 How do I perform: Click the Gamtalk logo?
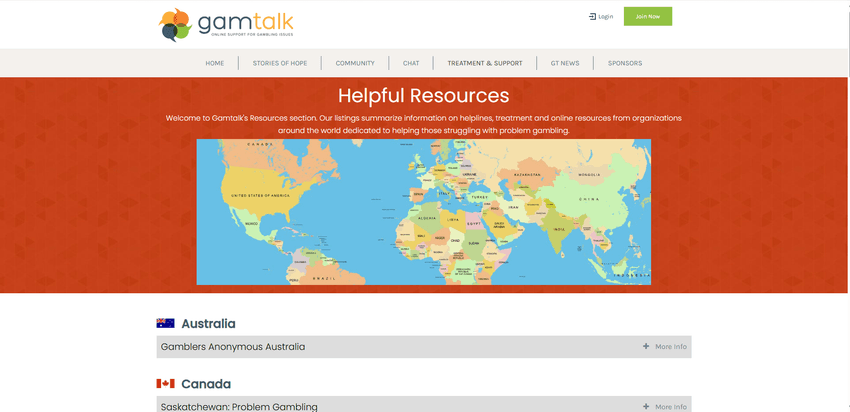(226, 24)
